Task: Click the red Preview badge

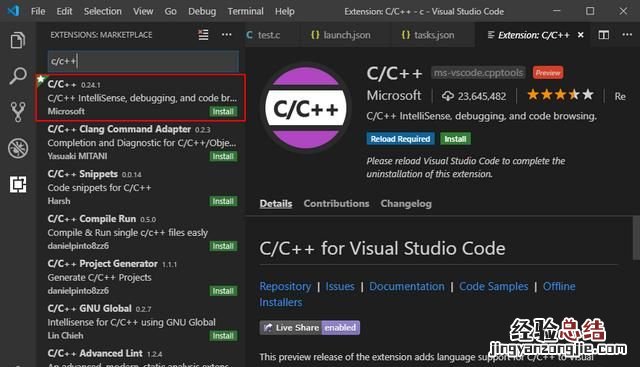Action: tap(548, 73)
